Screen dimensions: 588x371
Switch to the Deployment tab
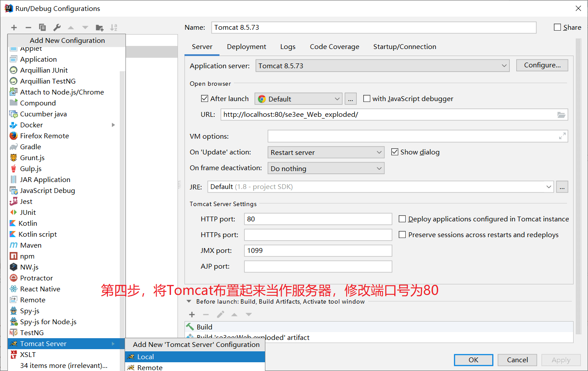coord(247,47)
